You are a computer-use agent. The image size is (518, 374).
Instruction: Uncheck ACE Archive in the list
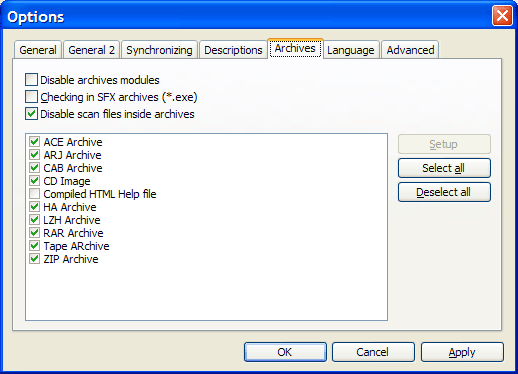pyautogui.click(x=34, y=142)
